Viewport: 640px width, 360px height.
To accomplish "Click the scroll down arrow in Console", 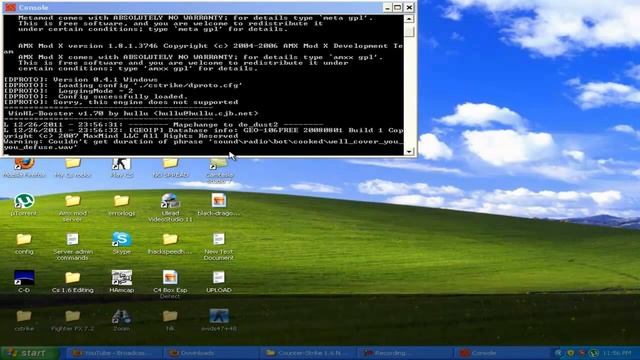I will (x=409, y=151).
